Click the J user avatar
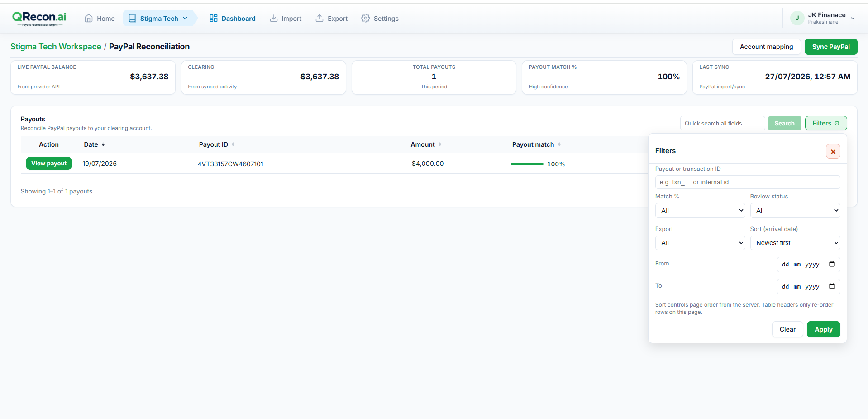The image size is (868, 419). coord(797,18)
